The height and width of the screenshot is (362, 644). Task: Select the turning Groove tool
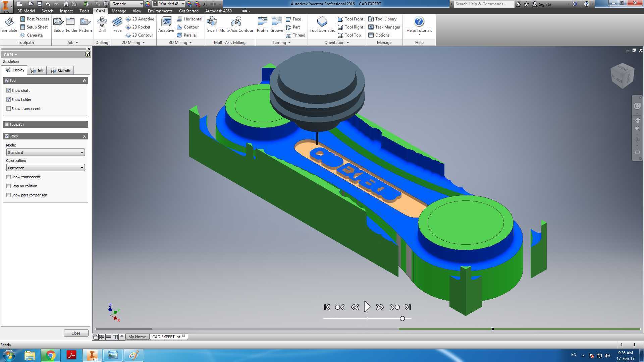tap(277, 25)
